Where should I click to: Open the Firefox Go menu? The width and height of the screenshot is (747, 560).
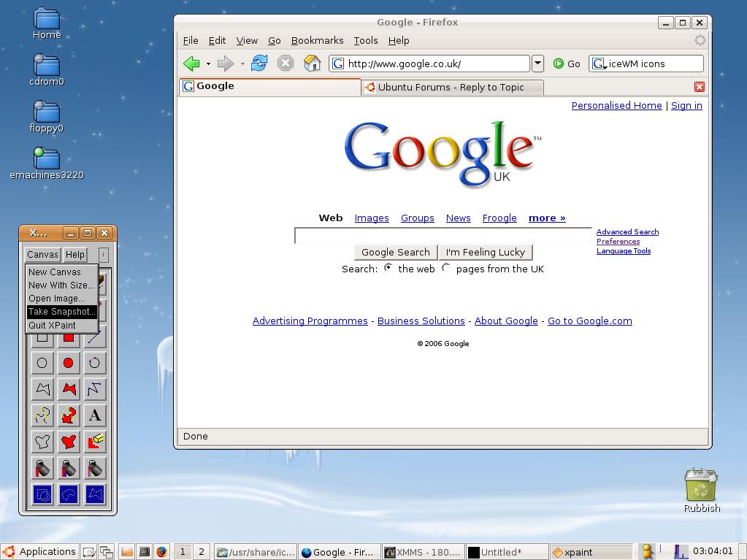point(275,41)
